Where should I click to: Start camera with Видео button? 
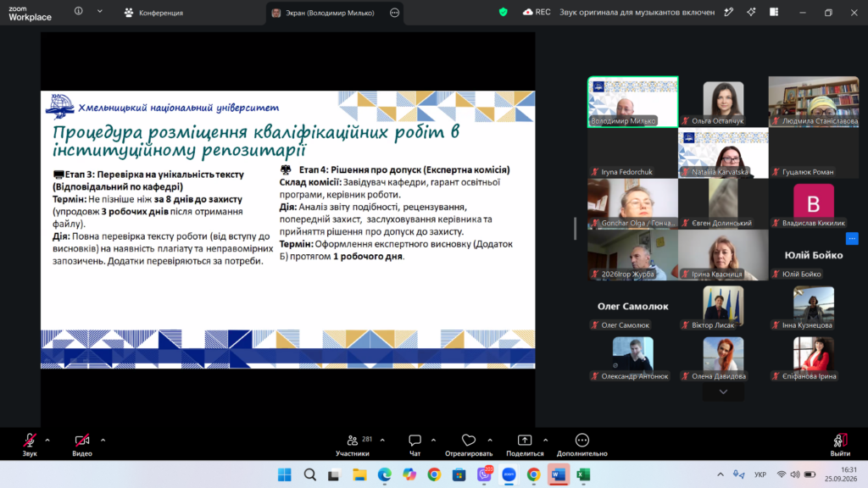point(82,445)
